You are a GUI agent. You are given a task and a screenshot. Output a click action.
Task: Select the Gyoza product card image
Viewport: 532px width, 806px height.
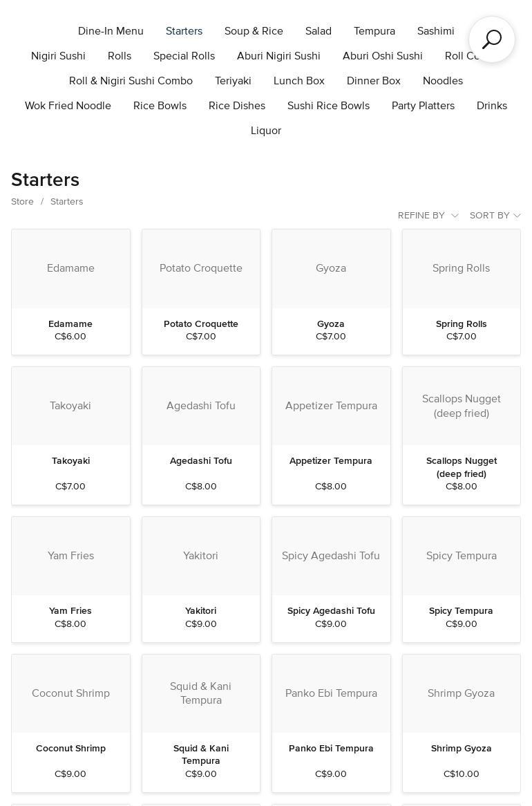pyautogui.click(x=331, y=269)
